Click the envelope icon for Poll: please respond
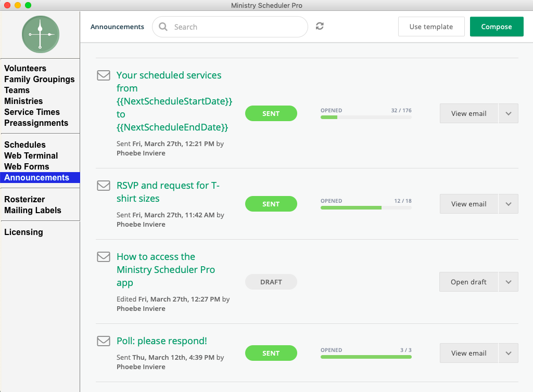 pyautogui.click(x=104, y=341)
